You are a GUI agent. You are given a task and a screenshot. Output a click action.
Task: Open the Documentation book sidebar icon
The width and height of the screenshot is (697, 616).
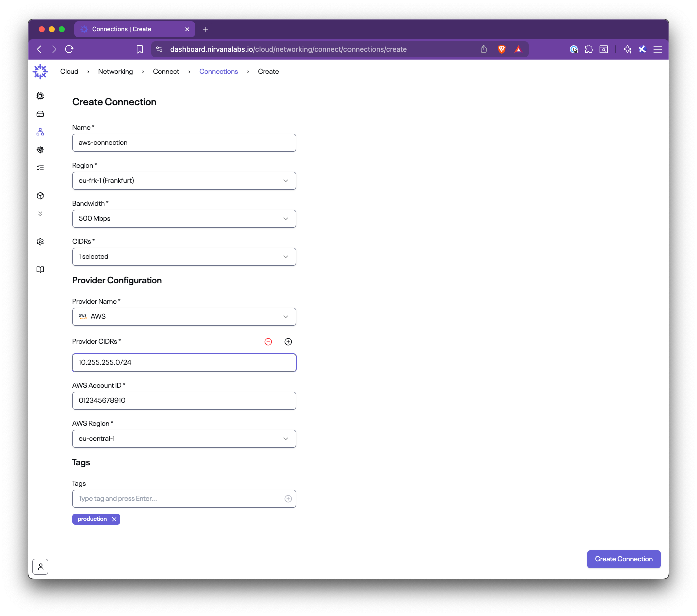click(40, 269)
